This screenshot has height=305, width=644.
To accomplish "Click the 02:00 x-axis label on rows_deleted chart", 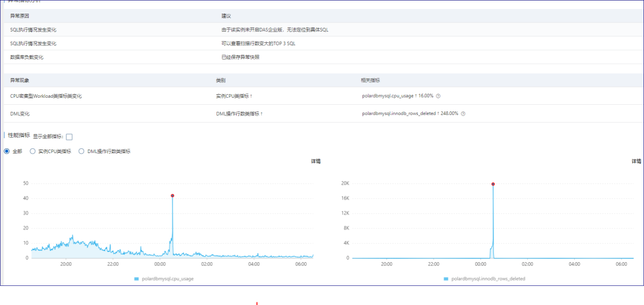I will 527,264.
